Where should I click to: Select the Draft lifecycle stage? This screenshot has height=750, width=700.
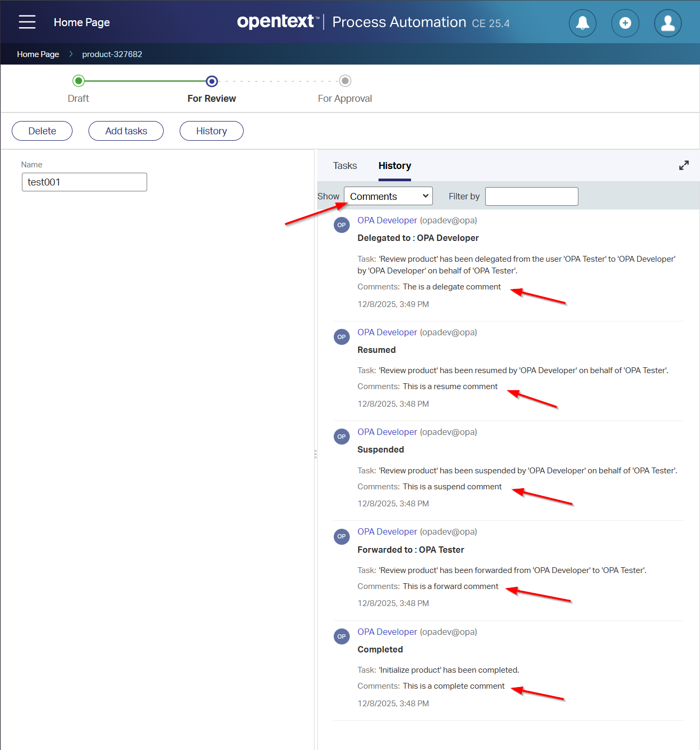click(x=78, y=81)
